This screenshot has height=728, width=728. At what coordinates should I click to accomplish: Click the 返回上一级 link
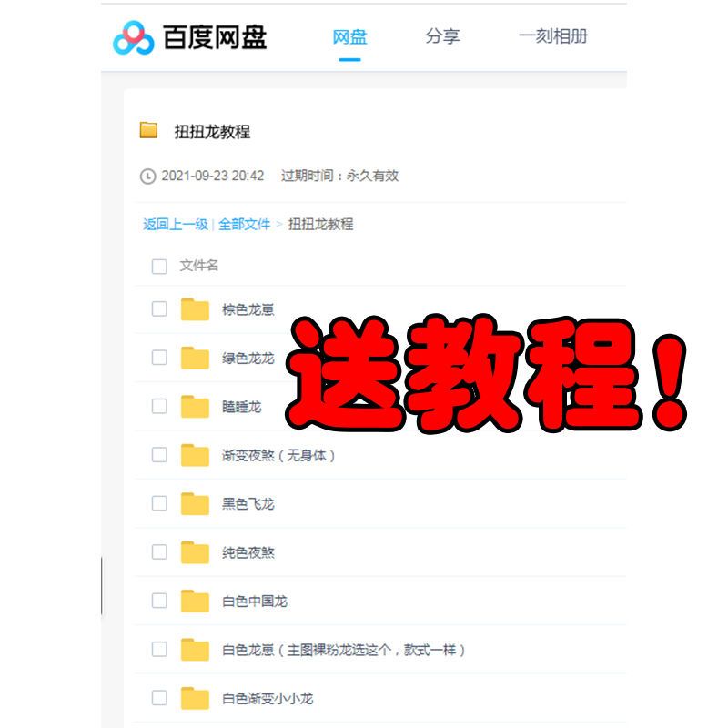tap(176, 224)
